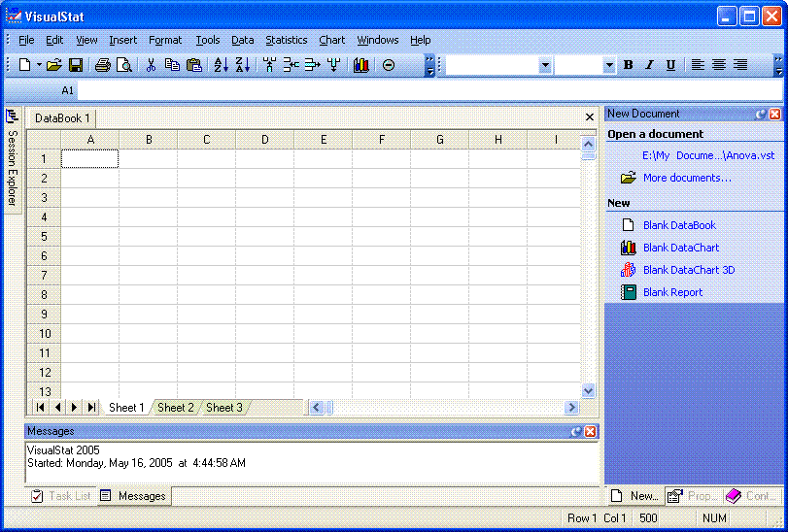
Task: Select column header D
Action: [x=265, y=140]
